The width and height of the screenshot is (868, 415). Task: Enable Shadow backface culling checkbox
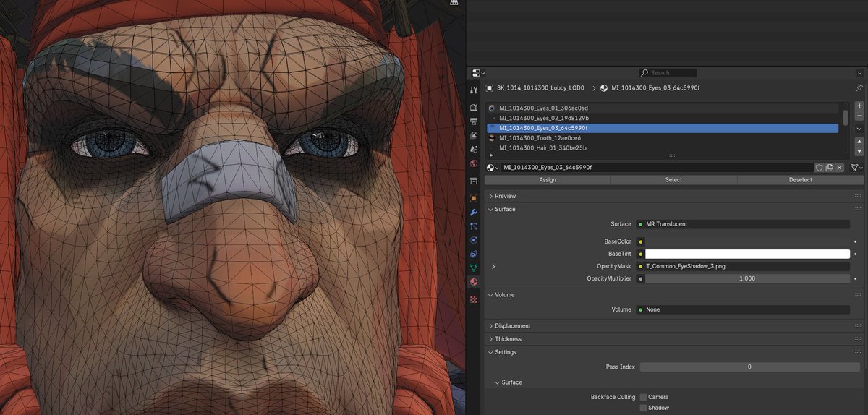pyautogui.click(x=643, y=408)
